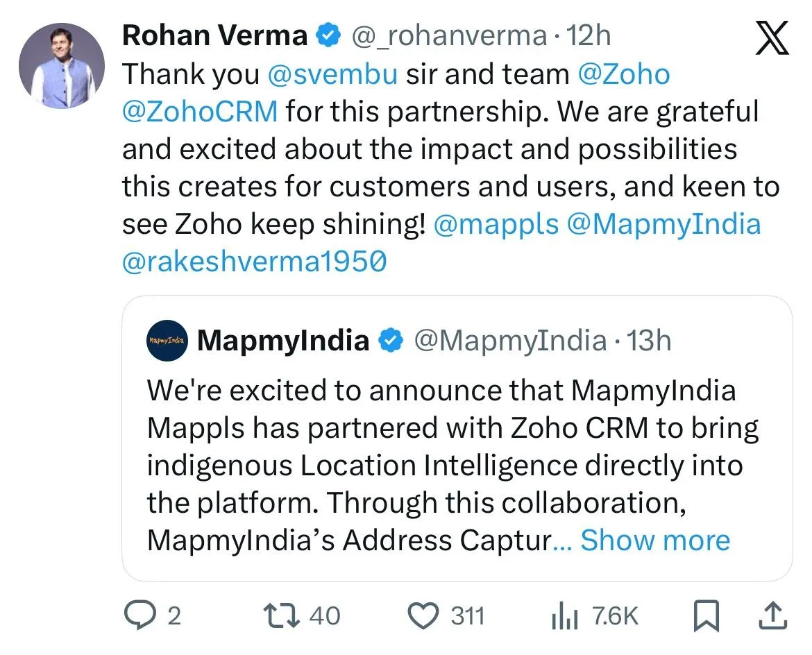Screen dimensions: 812x655
Task: Go to @rakeshverma1950 profile mention
Action: (254, 262)
